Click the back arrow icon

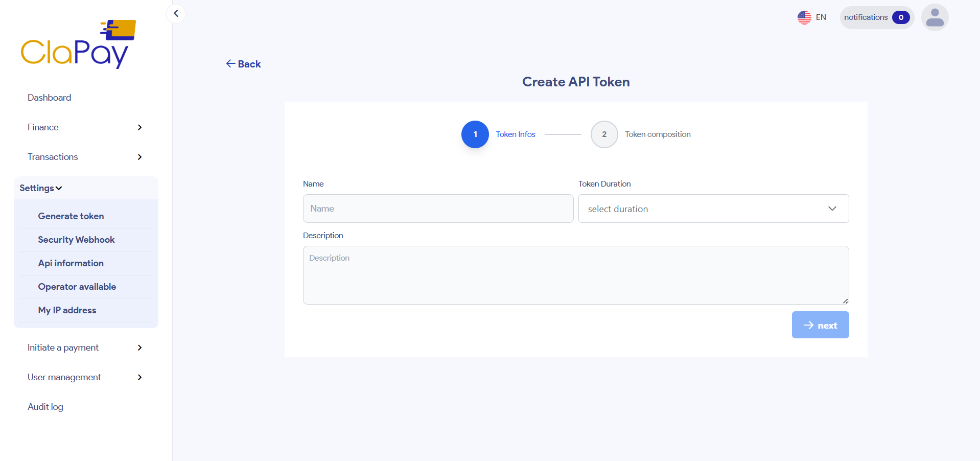click(231, 63)
